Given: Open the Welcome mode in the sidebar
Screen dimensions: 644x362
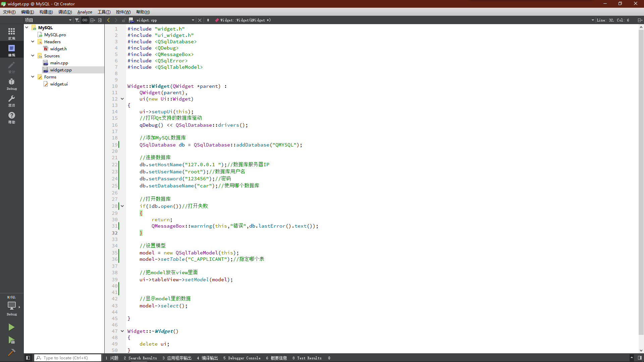Looking at the screenshot, I should tap(12, 33).
